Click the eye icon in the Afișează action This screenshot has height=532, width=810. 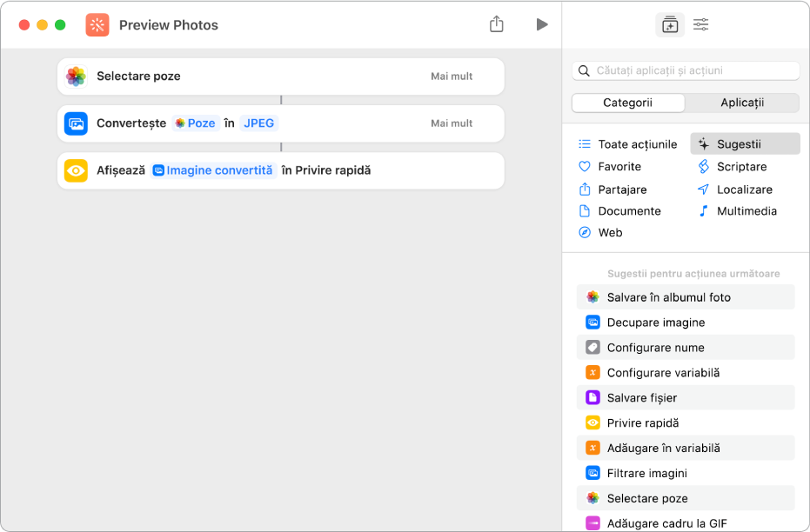77,170
